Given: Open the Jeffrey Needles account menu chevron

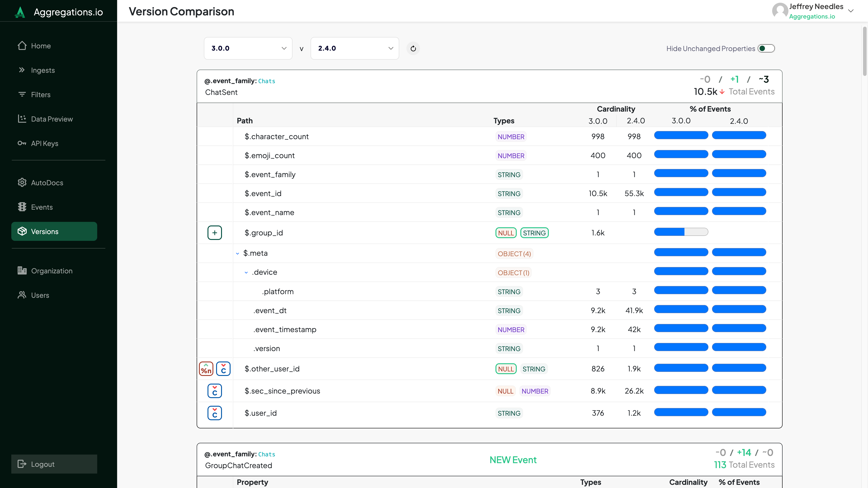Looking at the screenshot, I should pos(851,11).
